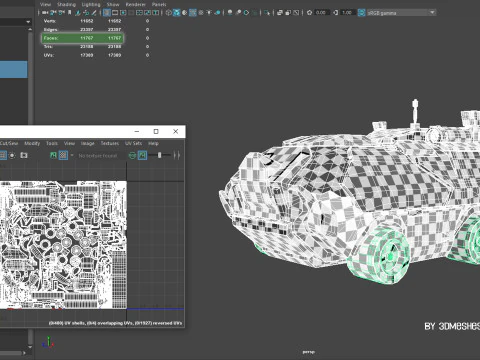Click the UV snapshot camera icon

point(24,155)
